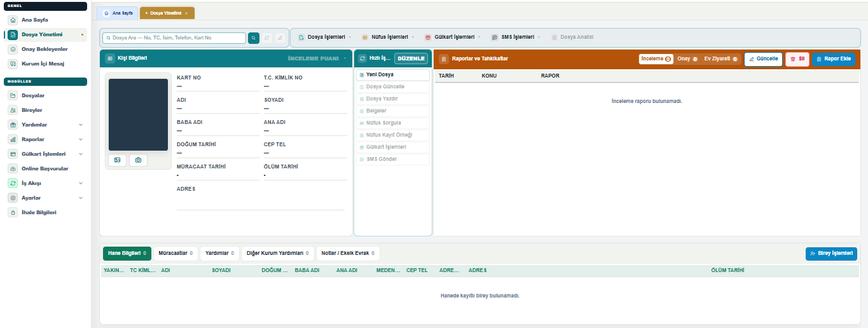Click Güncelle report button
Screen dimensions: 868x328
(764, 58)
